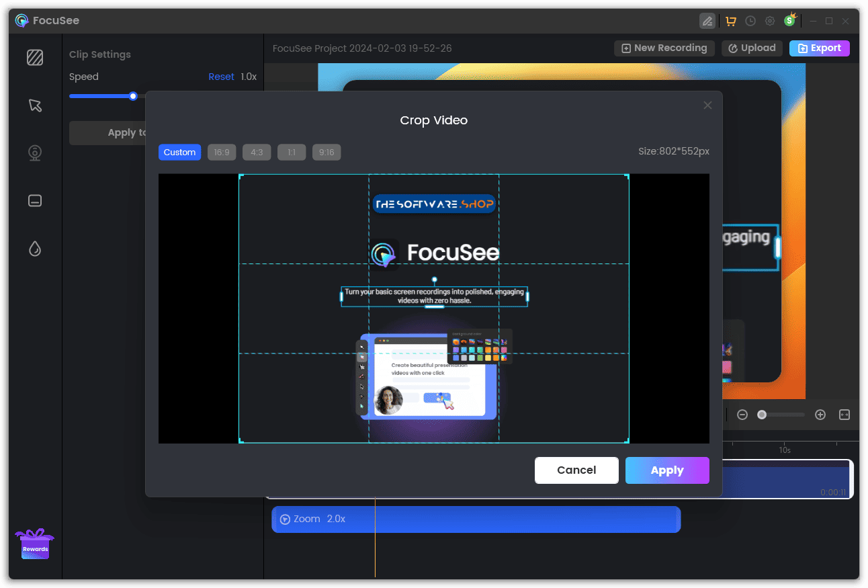Click the Zoom 2.0x timeline clip
Viewport: 868px width, 588px height.
[x=476, y=519]
